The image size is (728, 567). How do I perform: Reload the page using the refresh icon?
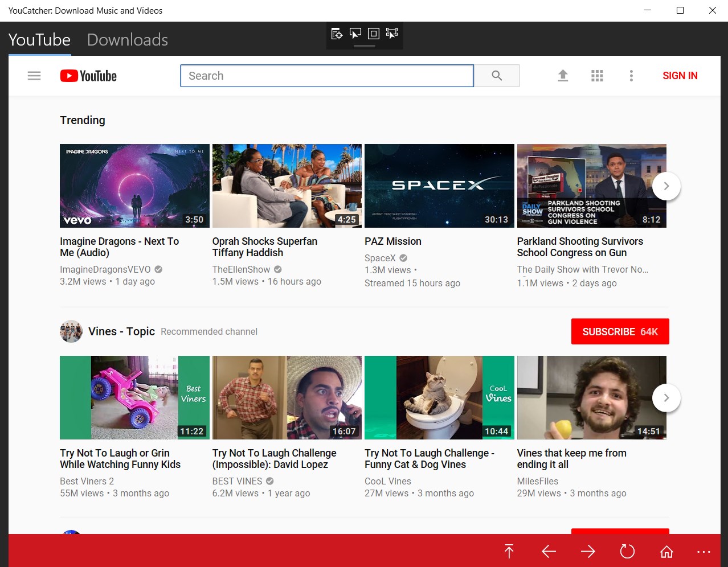(x=627, y=551)
